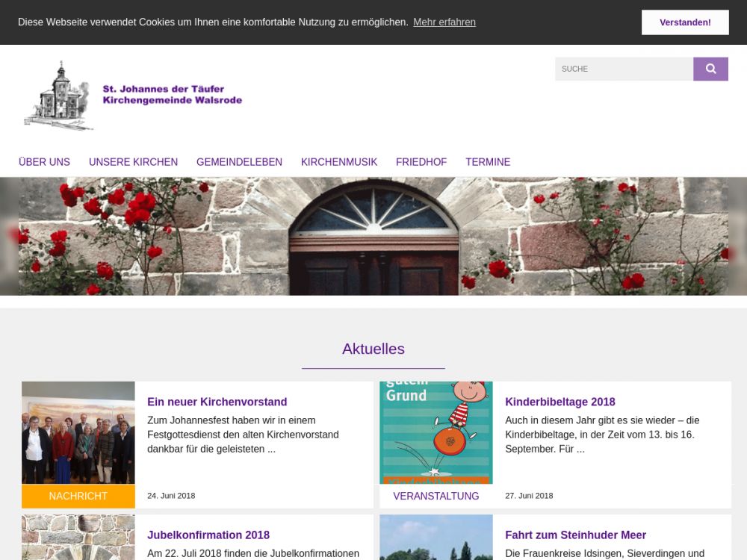Open article Jubelkonfirmation 2018

tap(208, 535)
